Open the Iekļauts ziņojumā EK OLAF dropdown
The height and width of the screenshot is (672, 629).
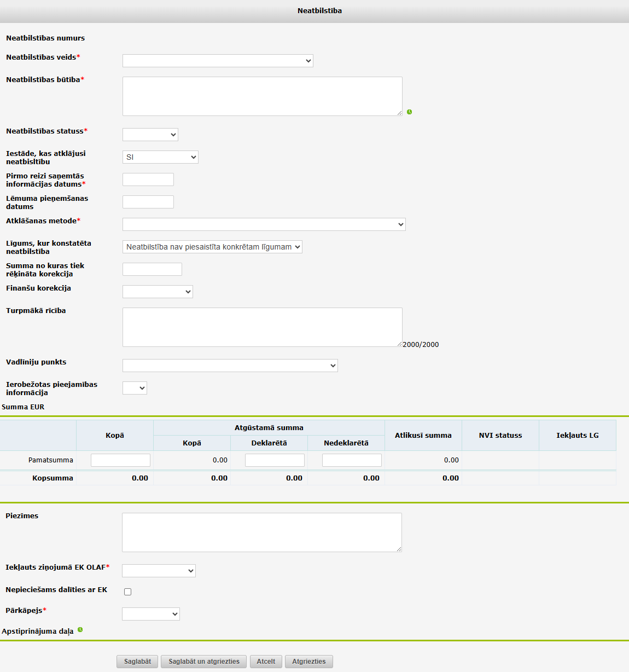(x=159, y=571)
